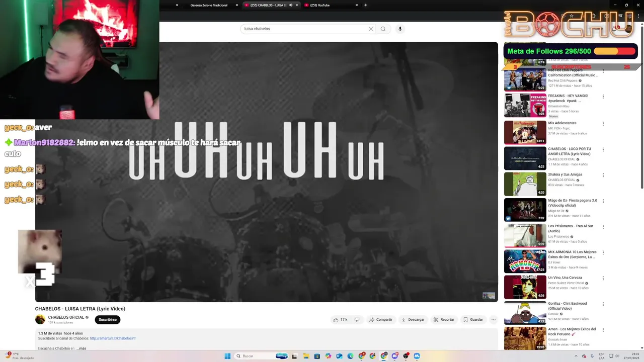Open the Windows Start menu
644x362 pixels.
click(227, 356)
